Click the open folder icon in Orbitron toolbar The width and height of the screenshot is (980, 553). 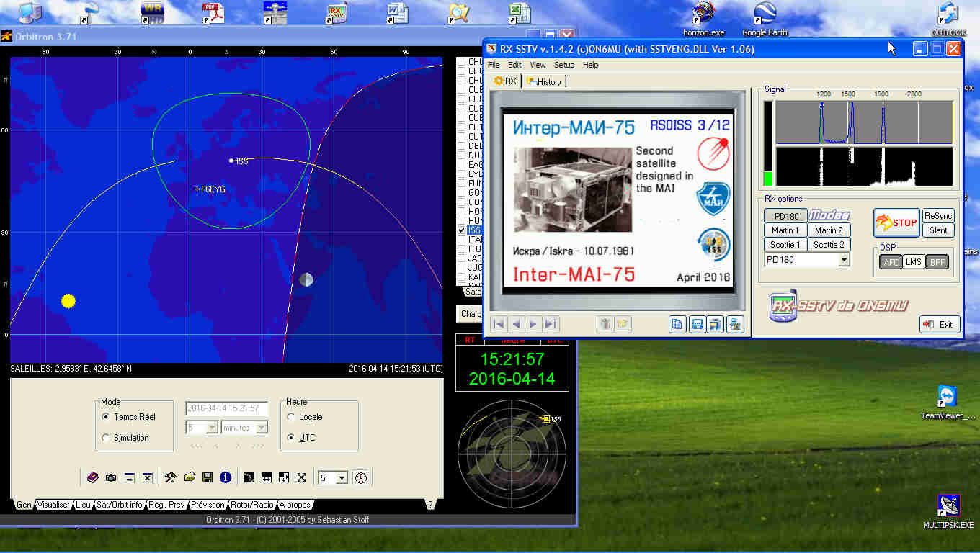coord(190,477)
